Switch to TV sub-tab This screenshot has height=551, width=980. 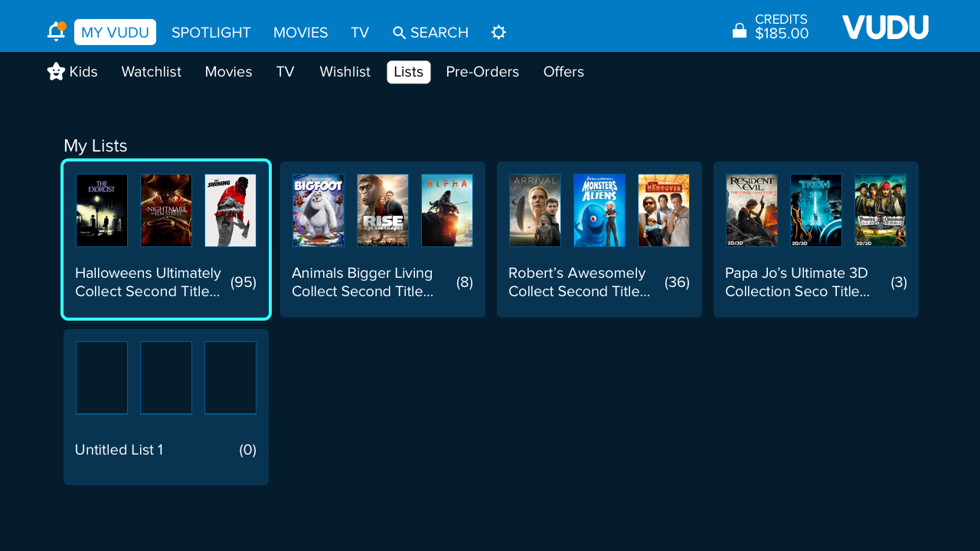[x=286, y=72]
